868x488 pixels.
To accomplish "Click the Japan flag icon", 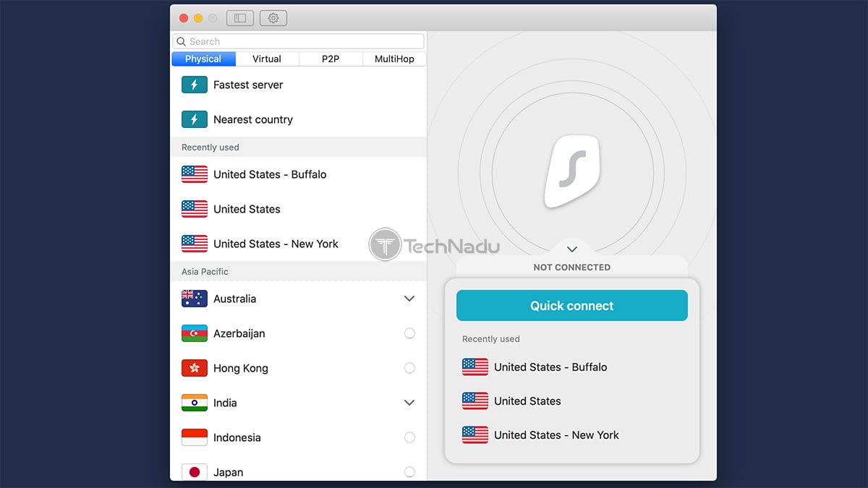I will pyautogui.click(x=195, y=472).
